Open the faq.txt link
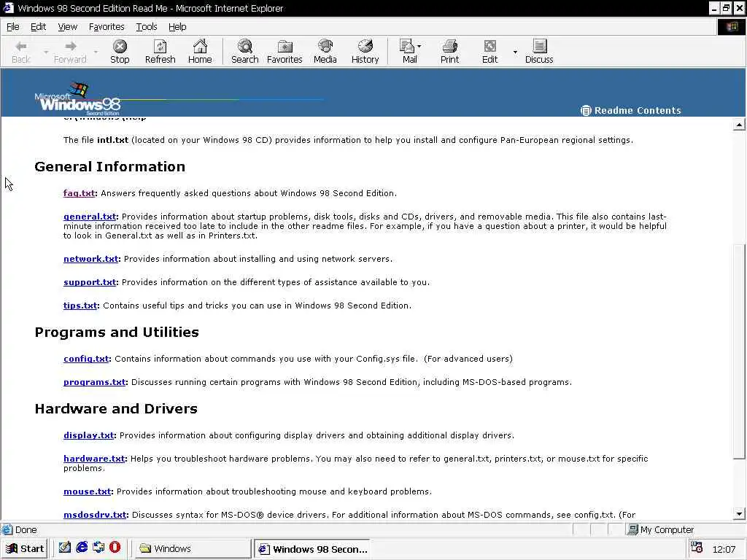The image size is (747, 560). (79, 193)
